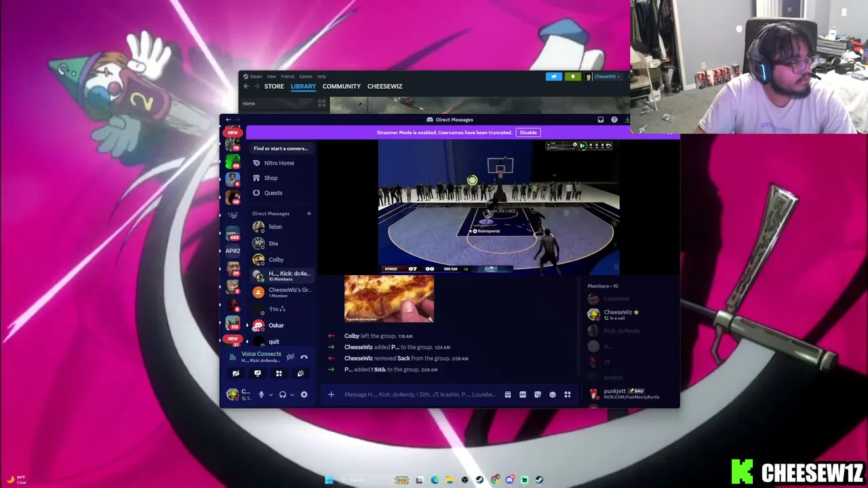This screenshot has width=868, height=488.
Task: Open the View menu in Steam
Action: [x=271, y=77]
